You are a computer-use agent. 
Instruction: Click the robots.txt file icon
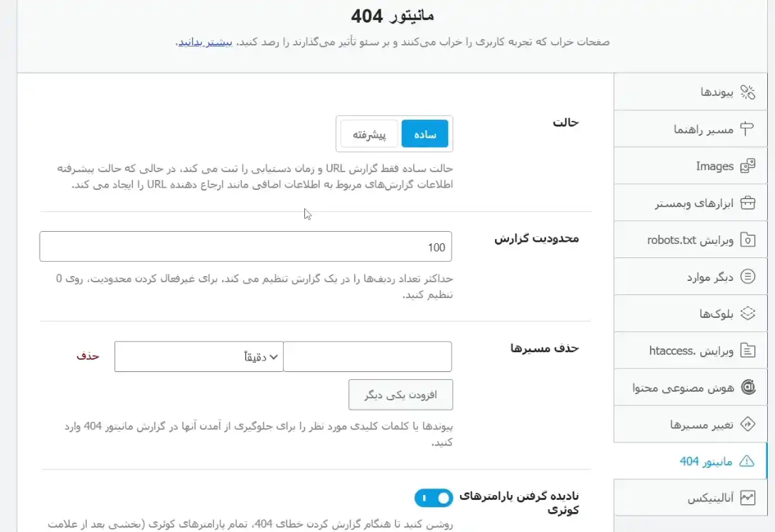point(747,240)
